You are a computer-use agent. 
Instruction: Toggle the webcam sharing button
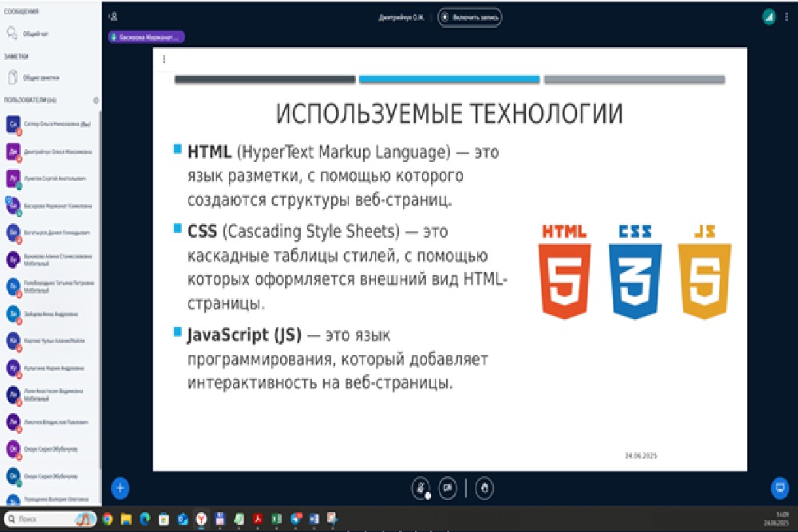448,487
